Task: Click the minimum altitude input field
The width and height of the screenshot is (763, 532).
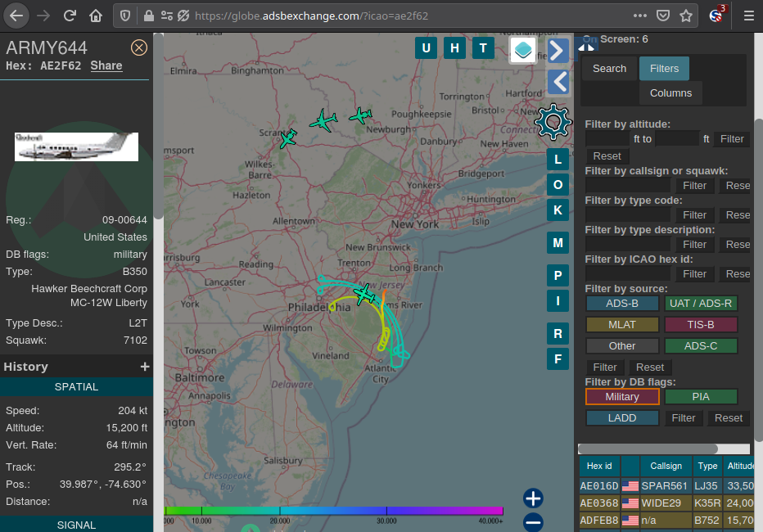Action: coord(607,139)
